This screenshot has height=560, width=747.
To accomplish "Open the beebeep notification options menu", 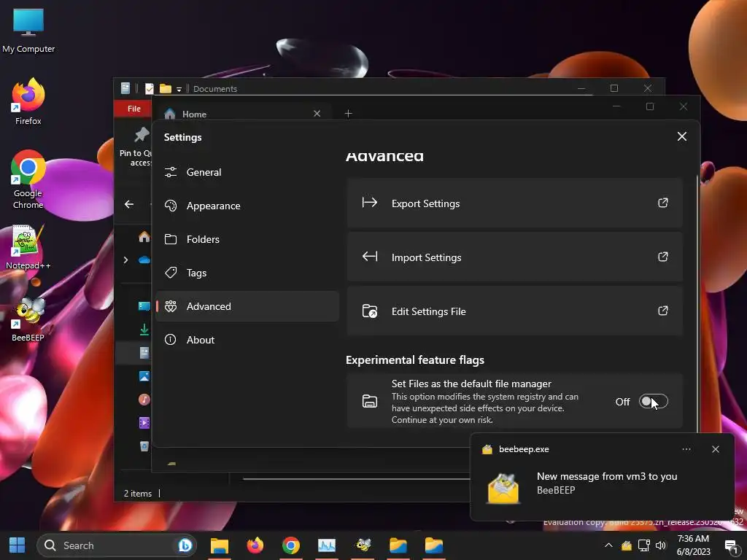I will pyautogui.click(x=686, y=449).
